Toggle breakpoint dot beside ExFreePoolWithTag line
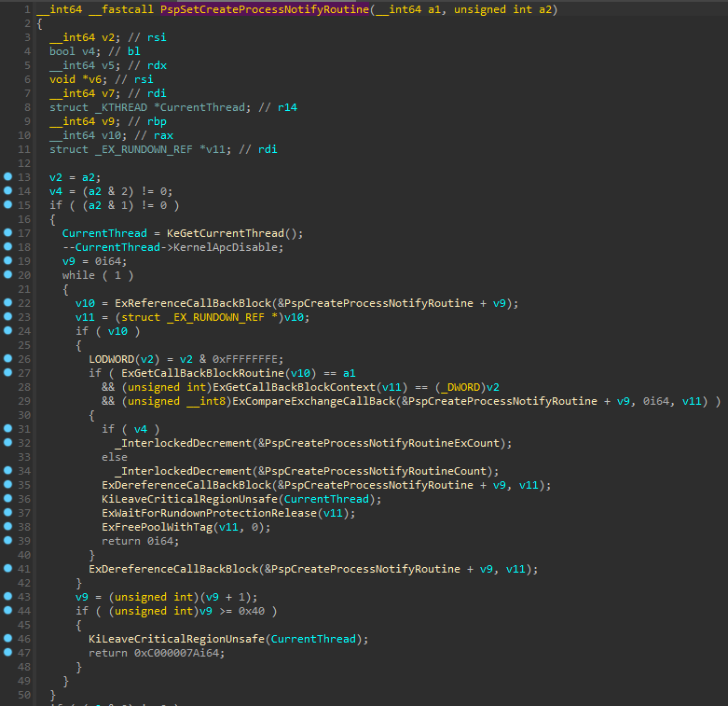Screen dimensions: 728x706 (x=7, y=526)
